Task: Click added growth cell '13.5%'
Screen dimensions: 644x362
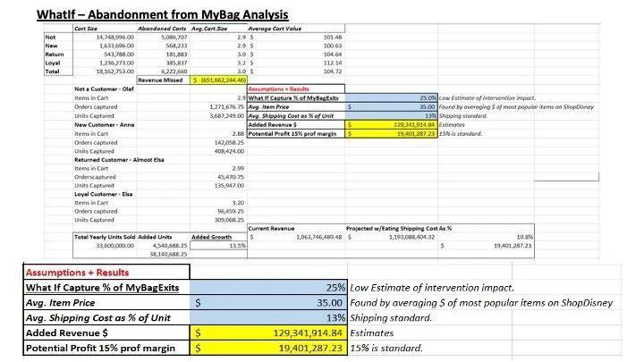Action: pos(218,246)
